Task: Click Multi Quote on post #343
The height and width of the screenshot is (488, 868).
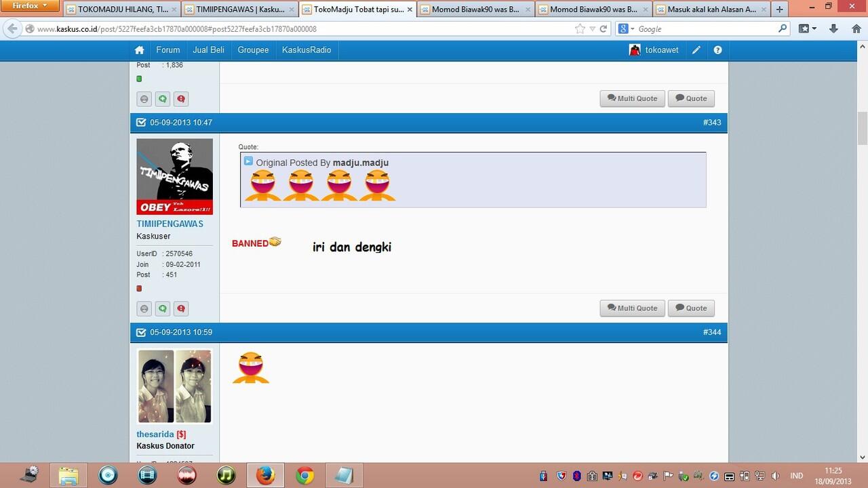Action: [632, 308]
